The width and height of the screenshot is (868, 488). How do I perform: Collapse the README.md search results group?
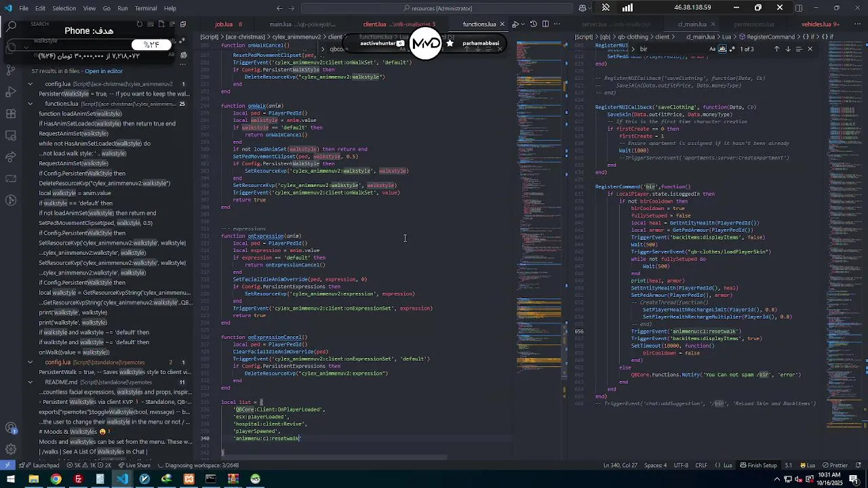point(30,382)
